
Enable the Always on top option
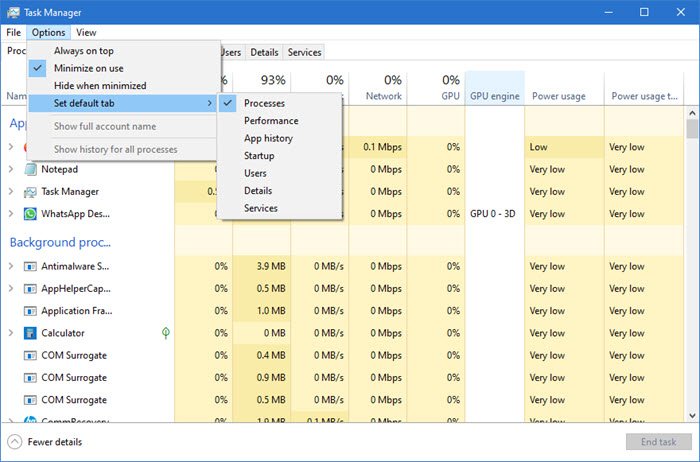[83, 51]
